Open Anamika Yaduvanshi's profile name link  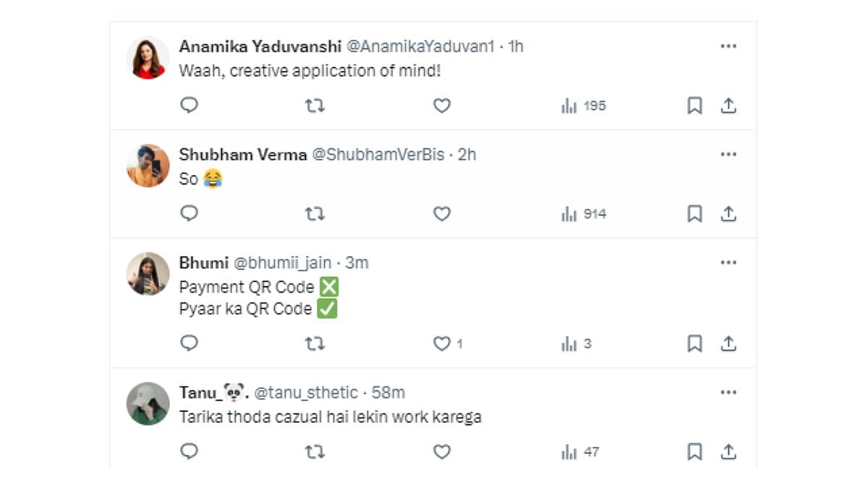coord(260,46)
